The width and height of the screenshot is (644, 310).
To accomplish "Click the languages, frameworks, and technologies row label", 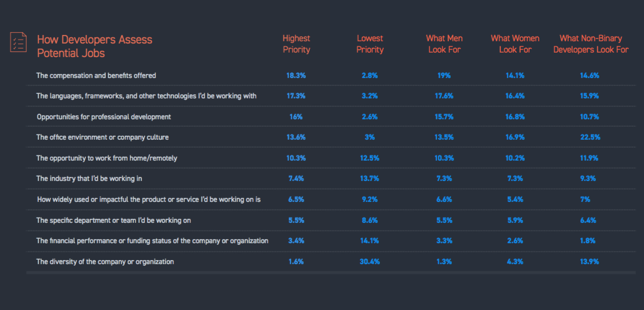I will pyautogui.click(x=146, y=96).
